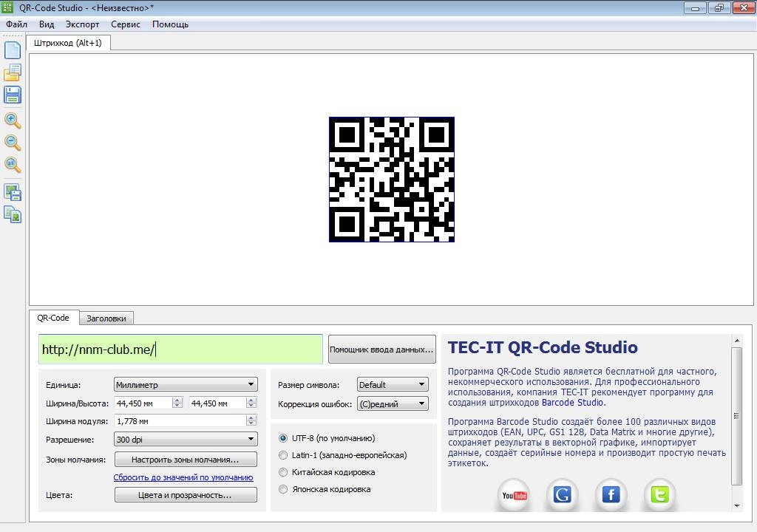Click the info panel scrollbar thumb
Viewport: 757px width, 532px height.
[737, 416]
